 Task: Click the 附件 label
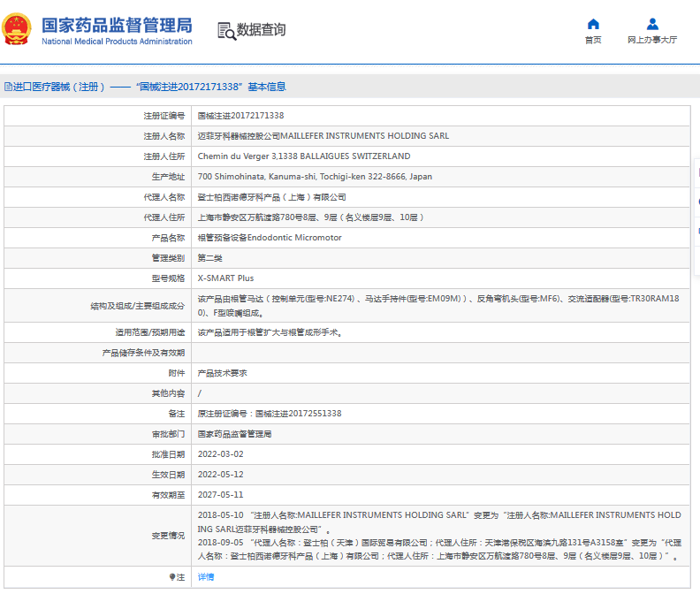pyautogui.click(x=177, y=373)
